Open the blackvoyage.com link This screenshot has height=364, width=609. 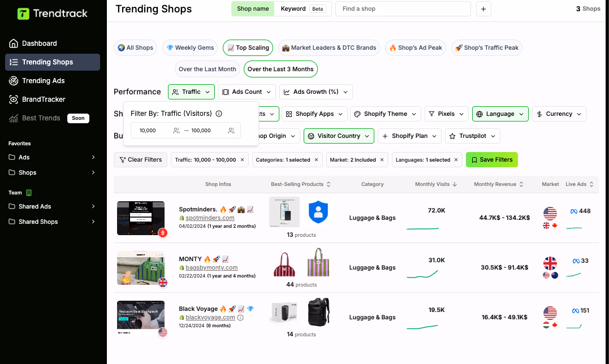pyautogui.click(x=210, y=318)
